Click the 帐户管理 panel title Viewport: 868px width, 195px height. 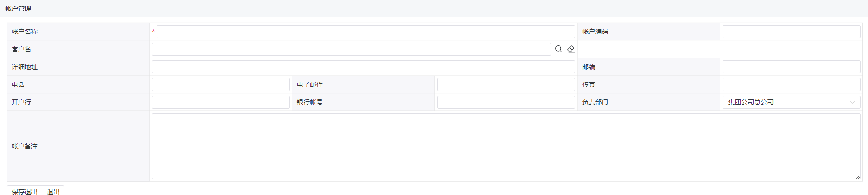[x=18, y=8]
